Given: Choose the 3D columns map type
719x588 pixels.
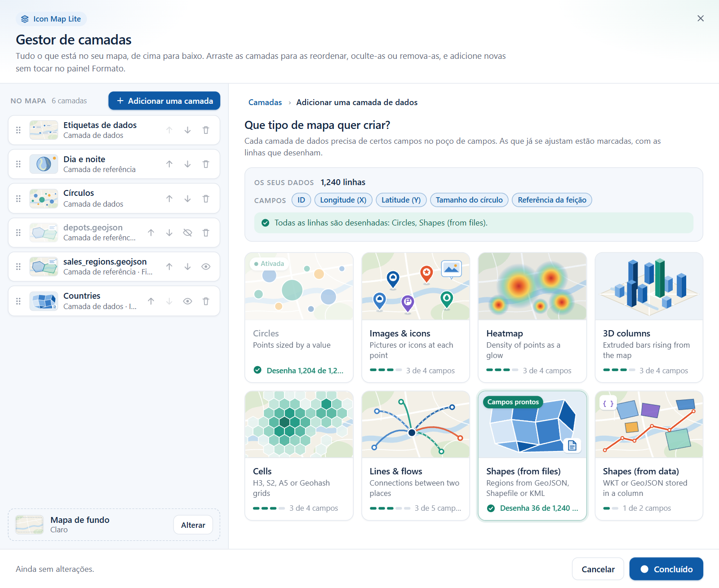Looking at the screenshot, I should point(649,317).
